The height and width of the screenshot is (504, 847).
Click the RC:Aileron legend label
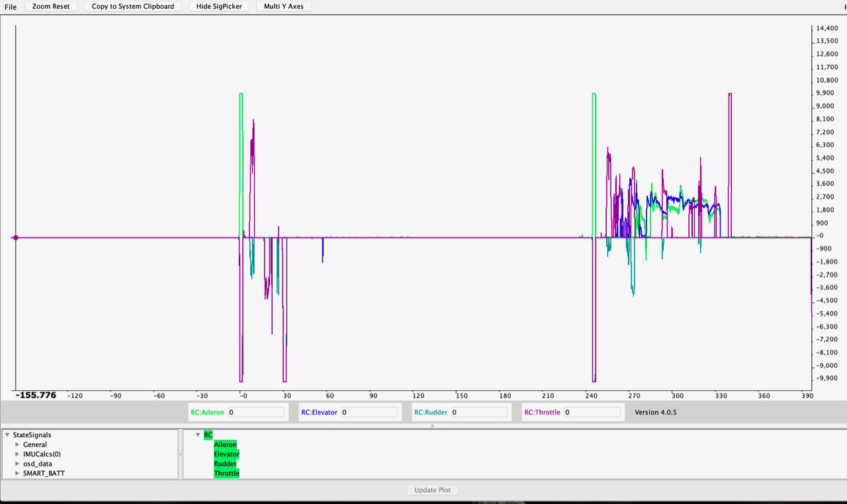[207, 412]
